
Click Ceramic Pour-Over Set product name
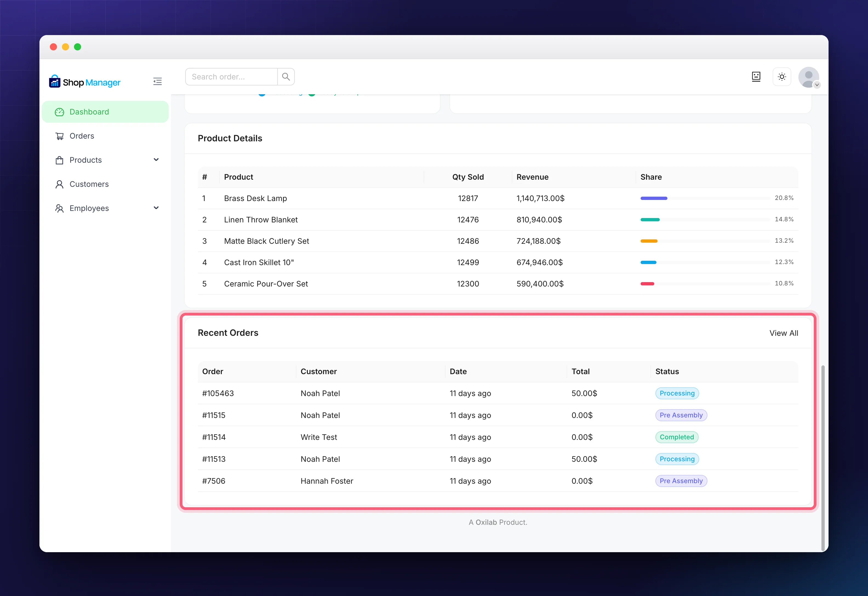[x=266, y=284]
